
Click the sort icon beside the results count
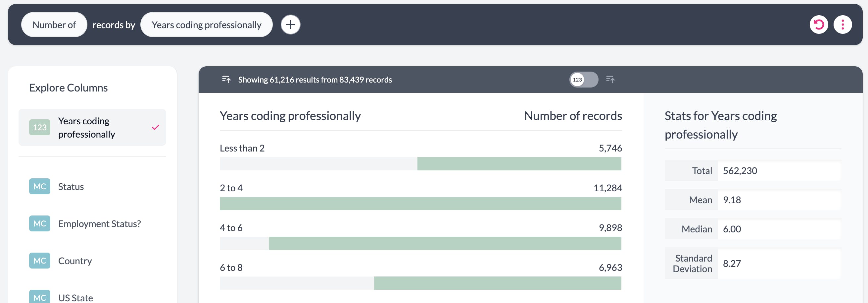226,80
